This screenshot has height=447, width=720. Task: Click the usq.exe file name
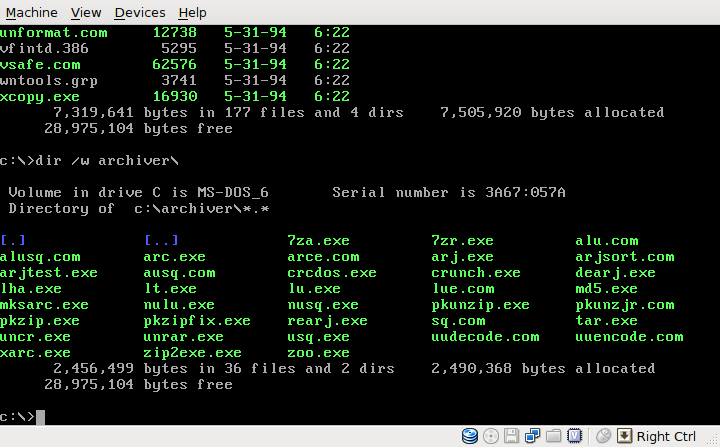(319, 337)
